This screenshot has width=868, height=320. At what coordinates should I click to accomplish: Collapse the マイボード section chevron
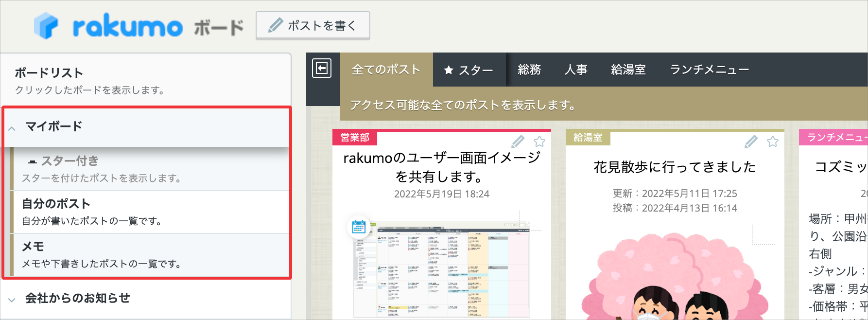(x=12, y=128)
